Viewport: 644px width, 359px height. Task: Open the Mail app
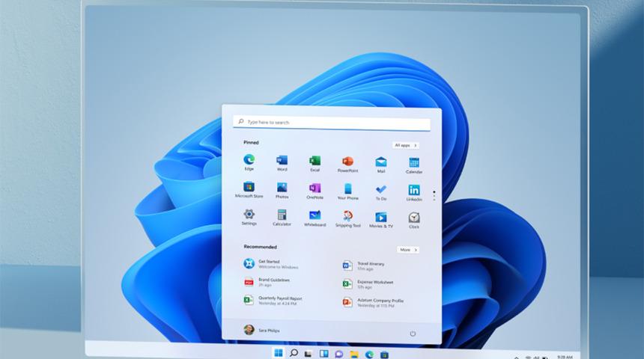point(380,165)
